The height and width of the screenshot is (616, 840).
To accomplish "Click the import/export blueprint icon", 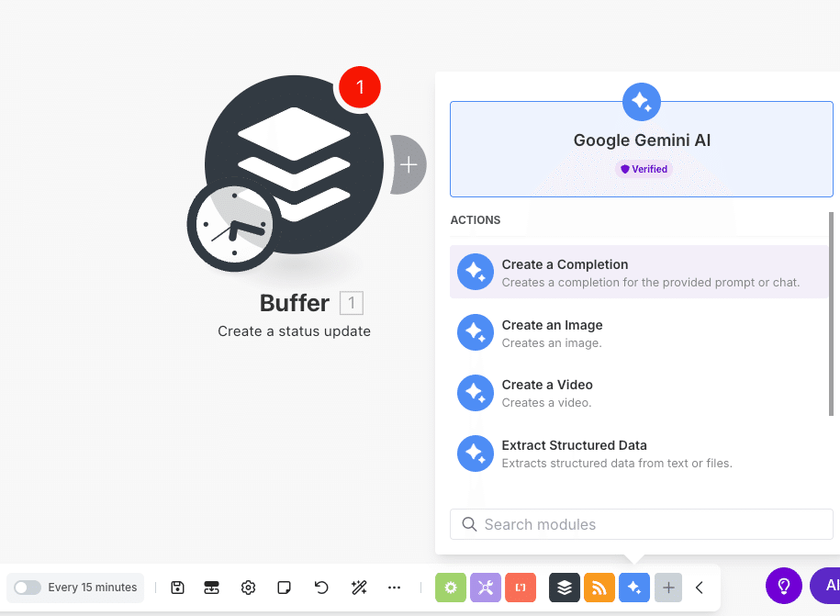I will pyautogui.click(x=212, y=588).
